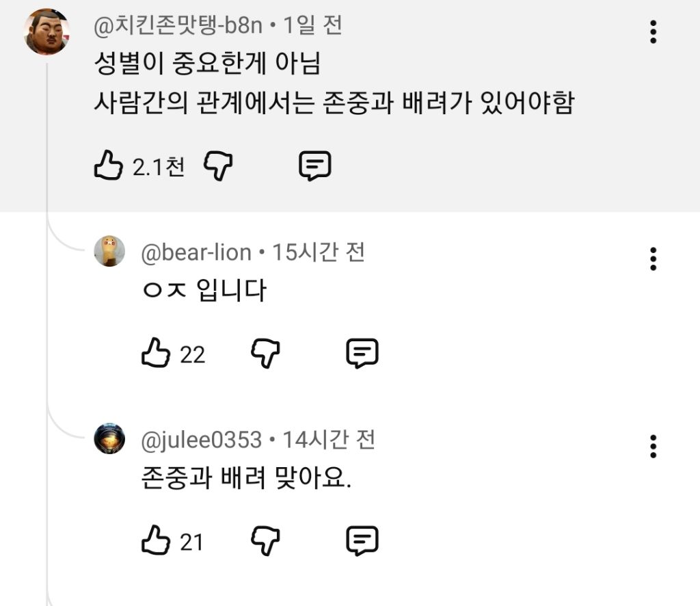The width and height of the screenshot is (700, 606).
Task: Reply to the bear-lion comment
Action: [362, 354]
